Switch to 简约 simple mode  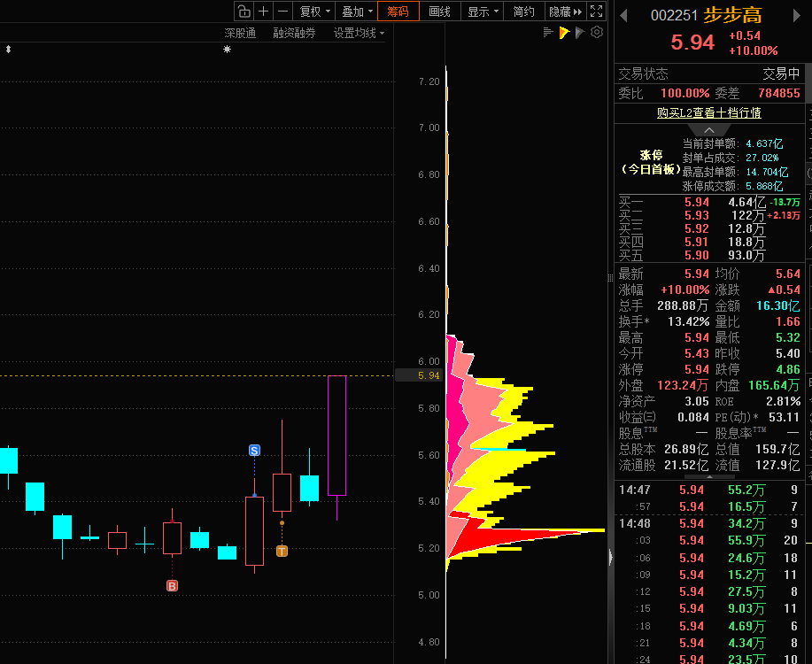[x=523, y=11]
